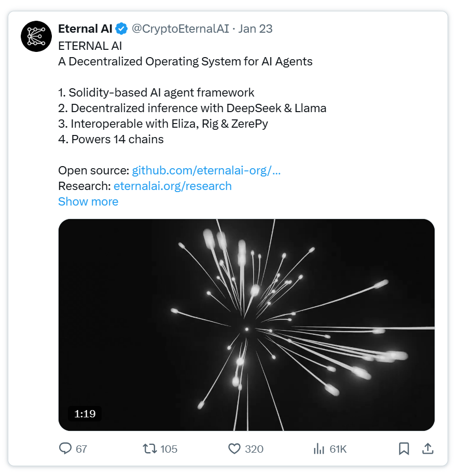Viewport: 460px width, 476px height.
Task: Click the 1:19 video duration badge
Action: pyautogui.click(x=86, y=414)
